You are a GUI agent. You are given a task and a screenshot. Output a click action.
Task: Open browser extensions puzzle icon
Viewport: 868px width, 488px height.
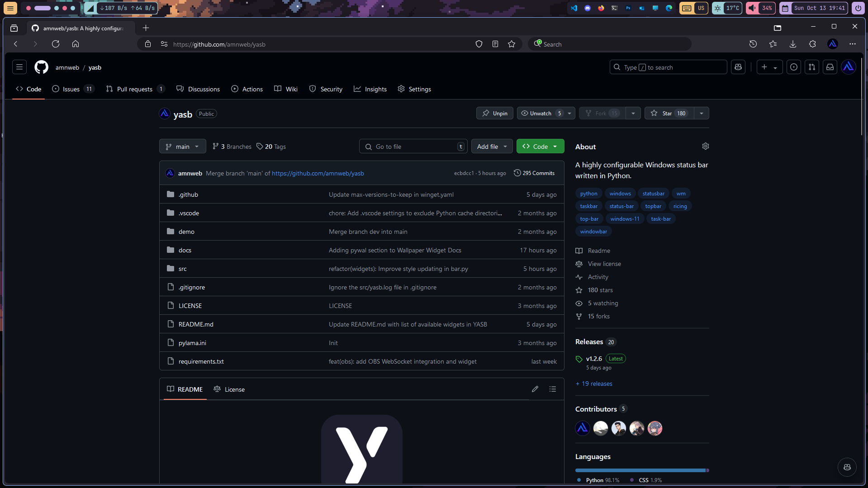[x=813, y=44]
